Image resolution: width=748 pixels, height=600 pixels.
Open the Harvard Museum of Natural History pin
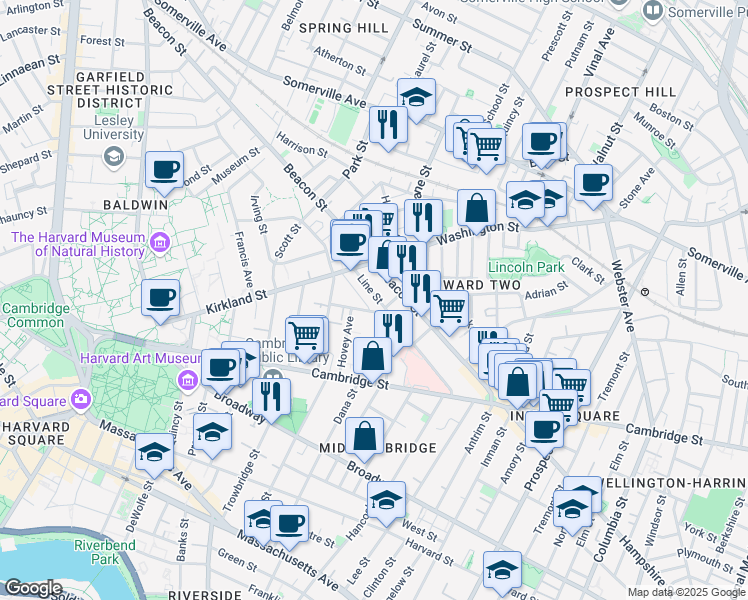(160, 244)
